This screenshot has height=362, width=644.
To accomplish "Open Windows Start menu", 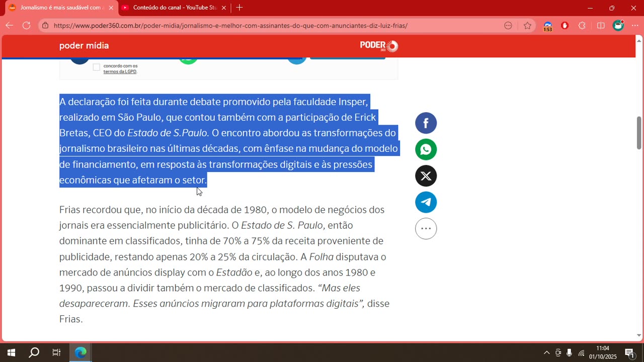I will coord(11,352).
